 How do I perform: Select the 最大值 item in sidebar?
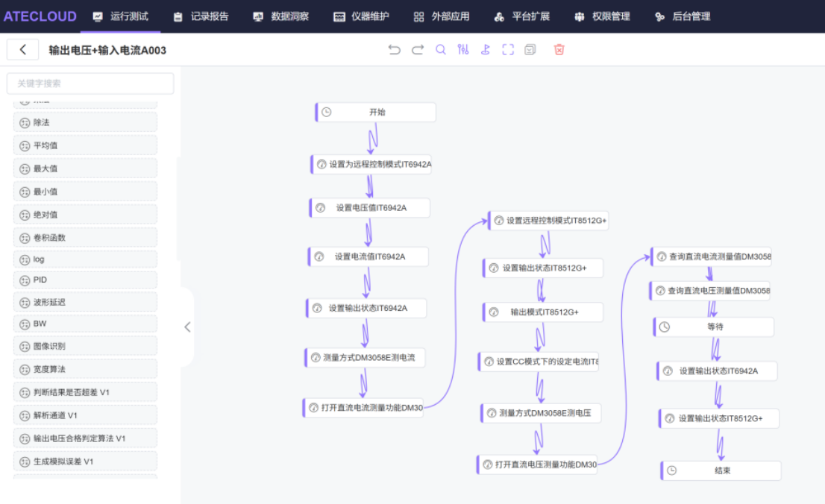[x=85, y=168]
